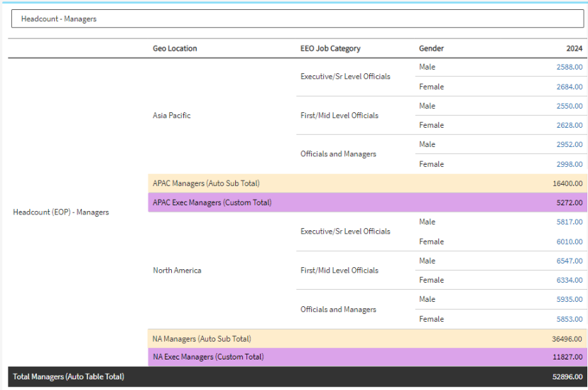Screen dimensions: 588x390
Task: Open the 5817.00 headcount link
Action: tap(570, 222)
